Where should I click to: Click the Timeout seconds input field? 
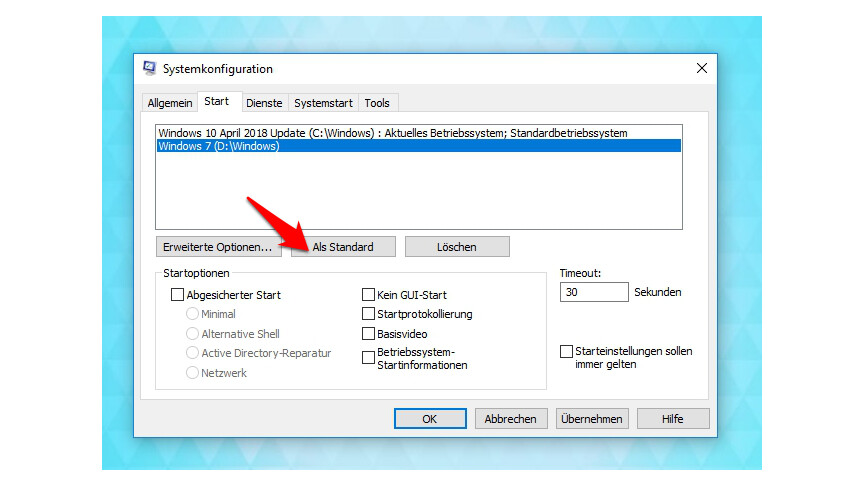tap(594, 292)
